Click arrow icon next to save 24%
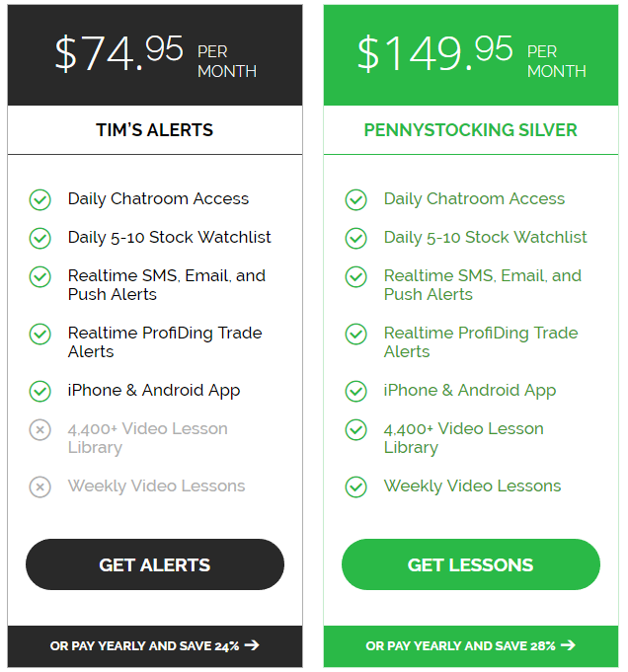Screen dimensions: 628x672 click(252, 645)
